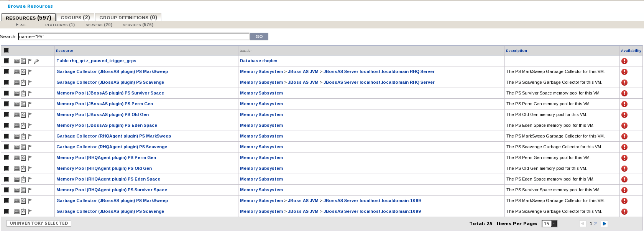This screenshot has width=644, height=242.
Task: Switch to the Group Definitions (0) tab
Action: point(128,17)
